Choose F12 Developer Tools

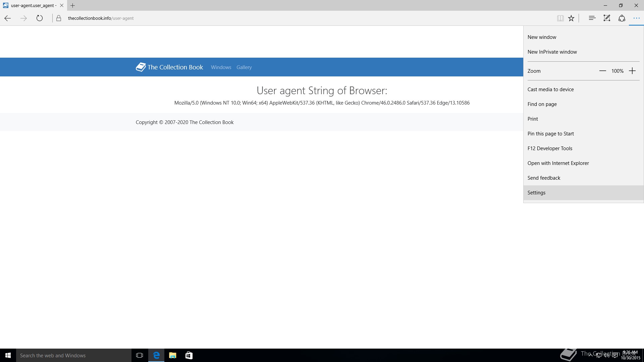tap(550, 148)
